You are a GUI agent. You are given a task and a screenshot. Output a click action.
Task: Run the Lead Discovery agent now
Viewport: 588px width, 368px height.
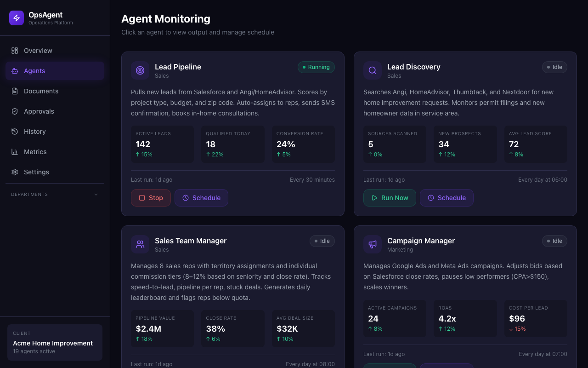pyautogui.click(x=390, y=197)
